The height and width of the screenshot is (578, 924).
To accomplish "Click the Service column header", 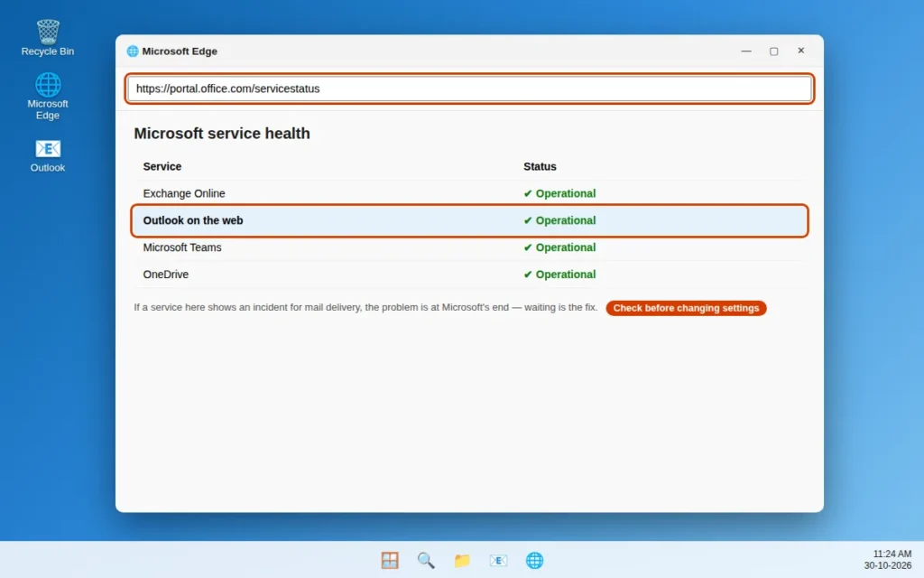I will pyautogui.click(x=162, y=166).
